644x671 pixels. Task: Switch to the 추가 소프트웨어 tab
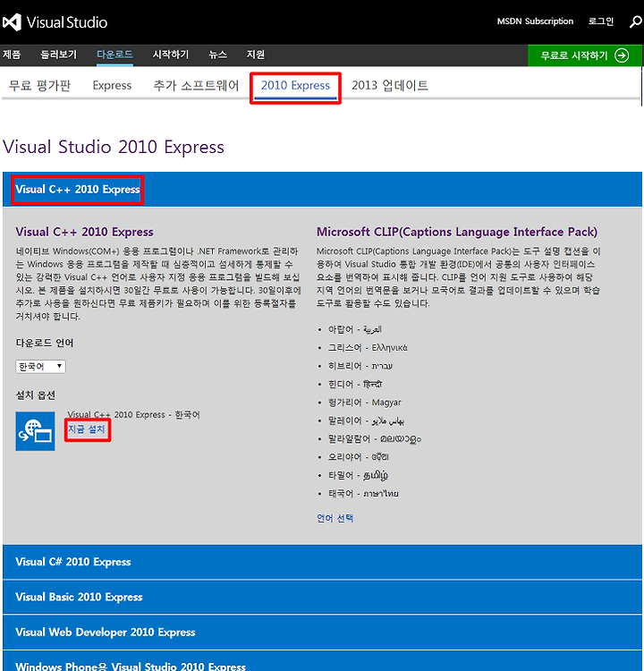[196, 86]
